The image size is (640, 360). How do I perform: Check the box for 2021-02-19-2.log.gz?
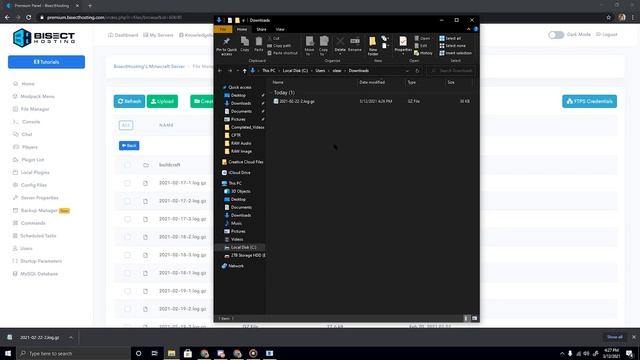pyautogui.click(x=127, y=309)
